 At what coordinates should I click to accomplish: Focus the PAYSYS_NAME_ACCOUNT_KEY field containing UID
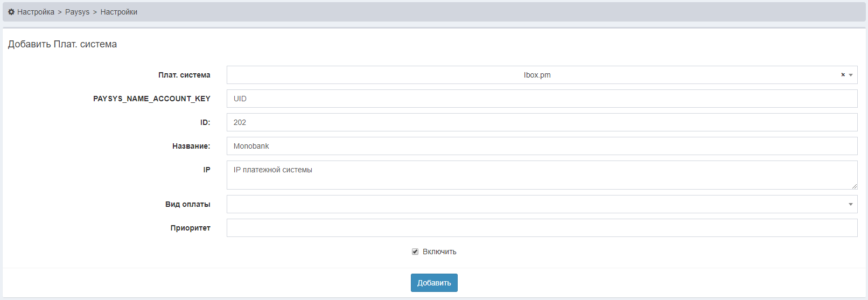(x=542, y=99)
